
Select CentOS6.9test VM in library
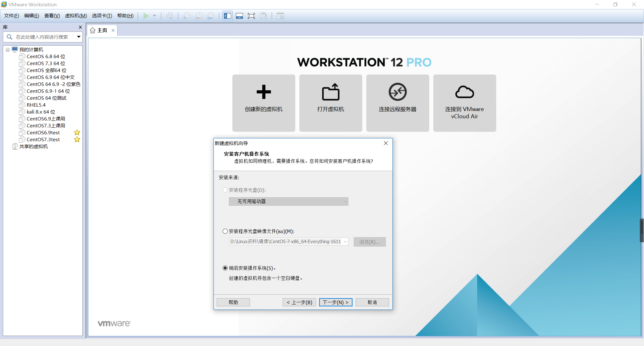coord(43,132)
